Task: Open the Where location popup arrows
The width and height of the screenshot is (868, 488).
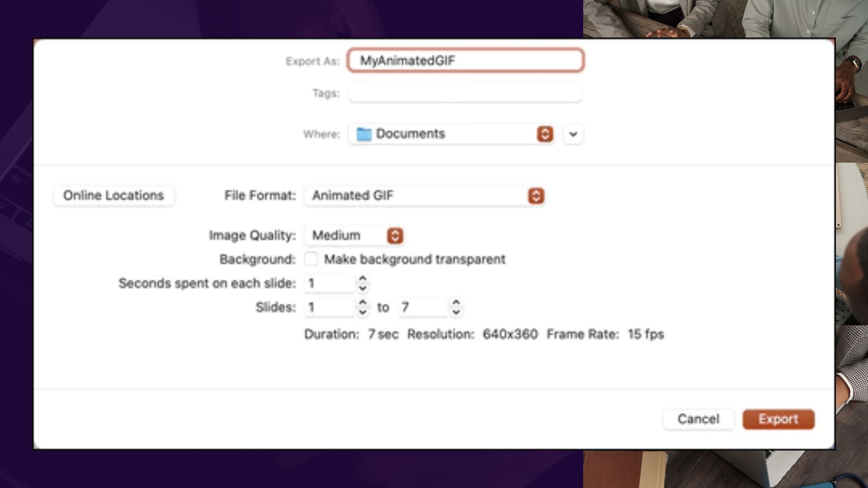Action: 545,134
